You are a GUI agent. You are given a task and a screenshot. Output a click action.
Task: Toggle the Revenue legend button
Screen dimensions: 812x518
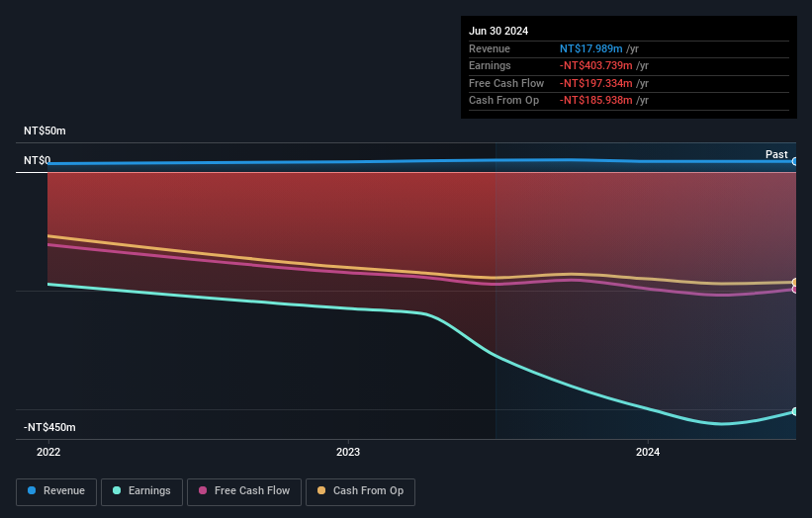[x=56, y=491]
